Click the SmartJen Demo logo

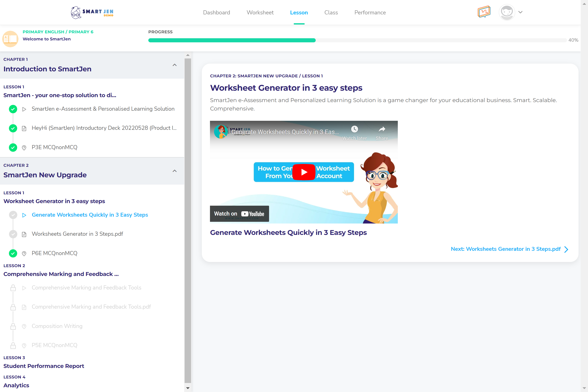pyautogui.click(x=92, y=12)
